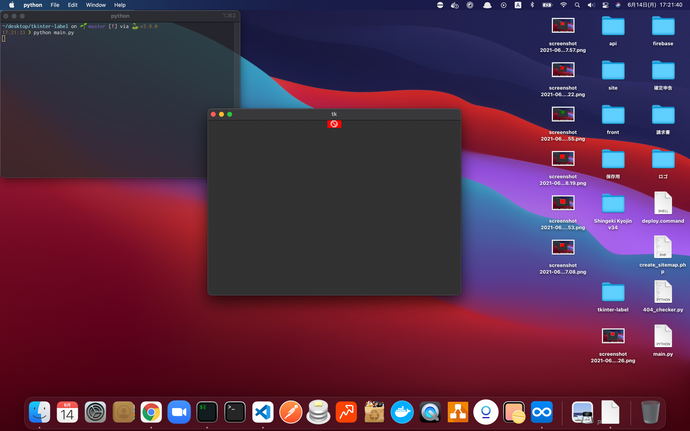Focus the python terminal window title
This screenshot has height=431, width=690.
120,16
